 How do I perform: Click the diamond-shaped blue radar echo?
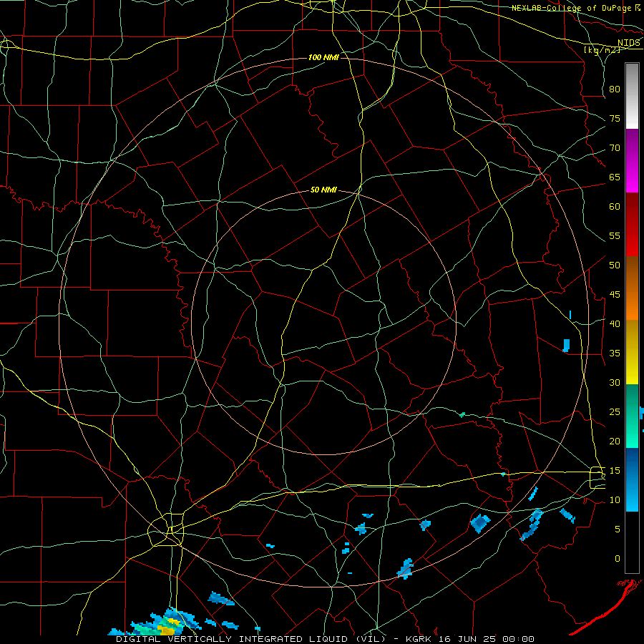pos(480,524)
